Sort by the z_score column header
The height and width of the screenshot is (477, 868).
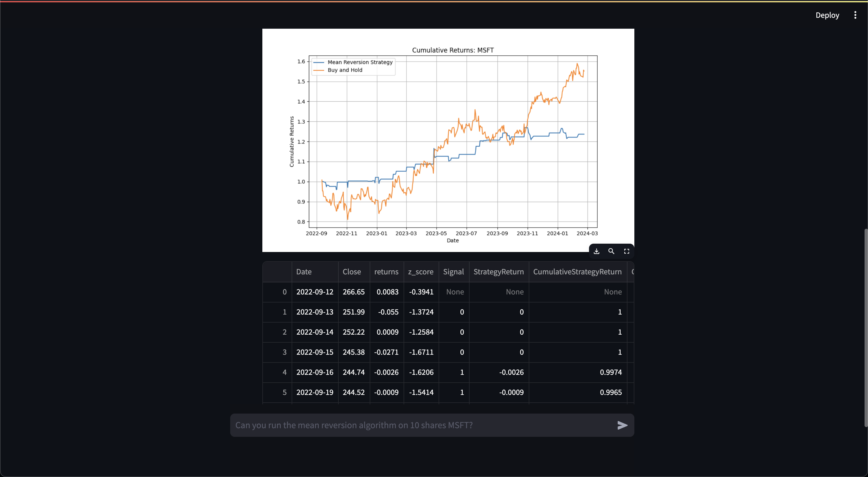(421, 272)
